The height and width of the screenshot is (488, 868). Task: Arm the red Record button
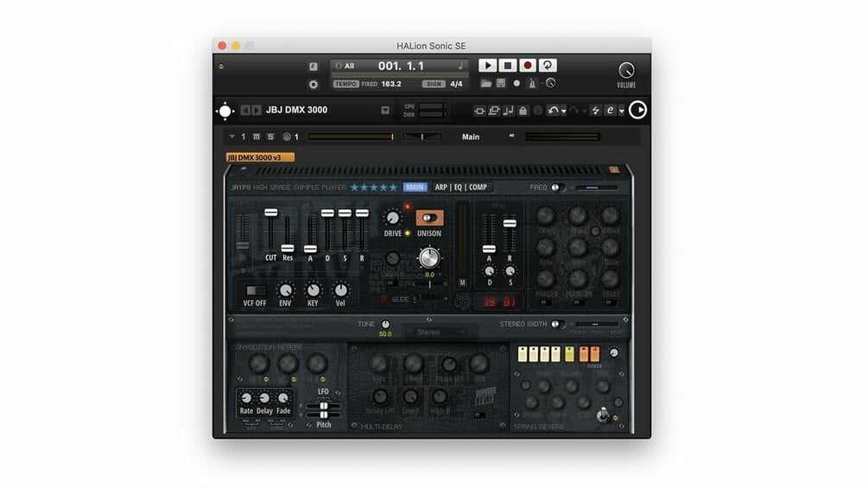click(528, 66)
